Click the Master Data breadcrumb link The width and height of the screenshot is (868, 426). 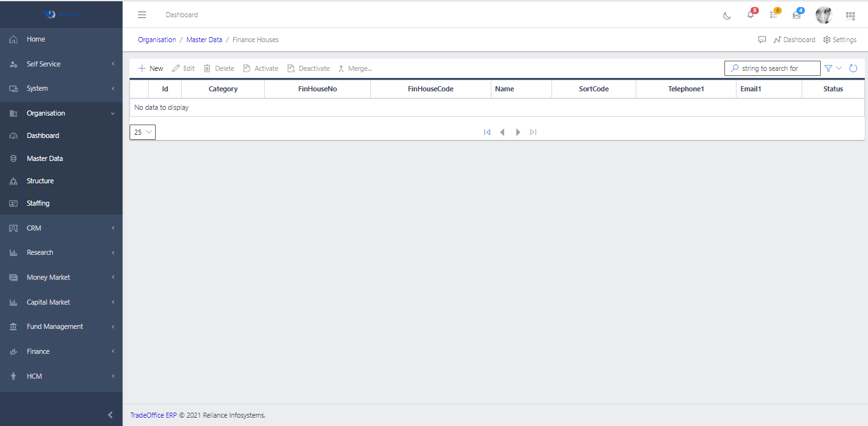(x=204, y=40)
